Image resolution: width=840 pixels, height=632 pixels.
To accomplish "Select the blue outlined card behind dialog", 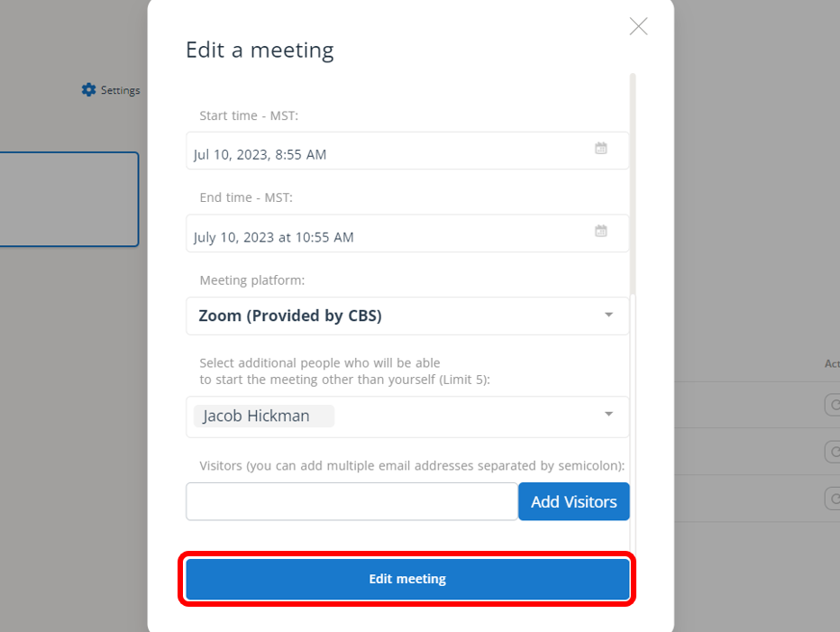I will click(x=68, y=199).
